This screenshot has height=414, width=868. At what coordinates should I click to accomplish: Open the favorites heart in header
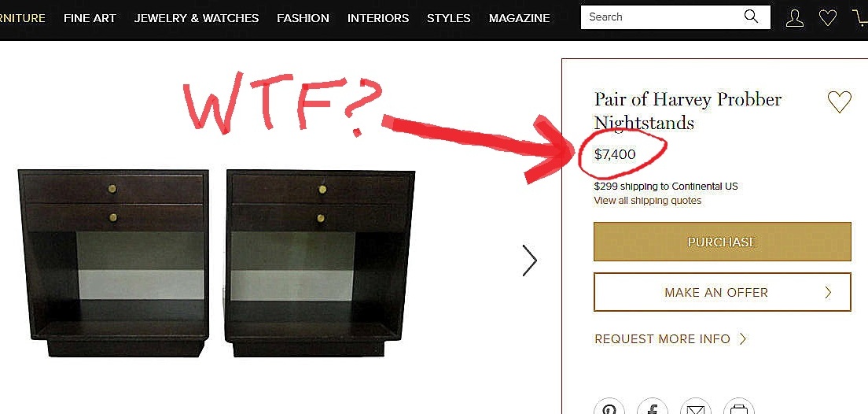(828, 18)
